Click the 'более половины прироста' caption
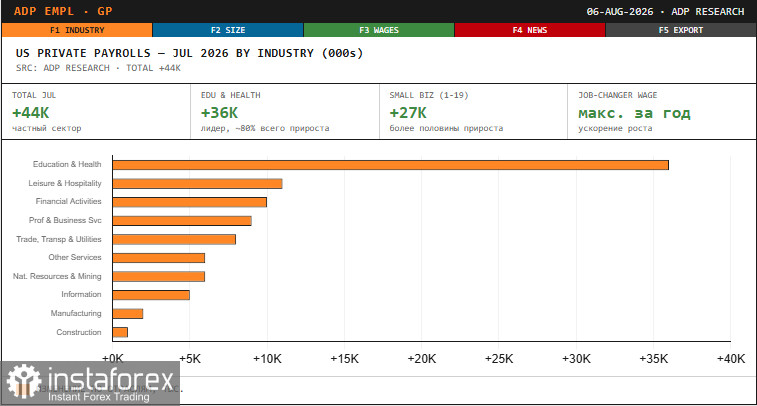Viewport: 757px width, 406px height. coord(446,128)
